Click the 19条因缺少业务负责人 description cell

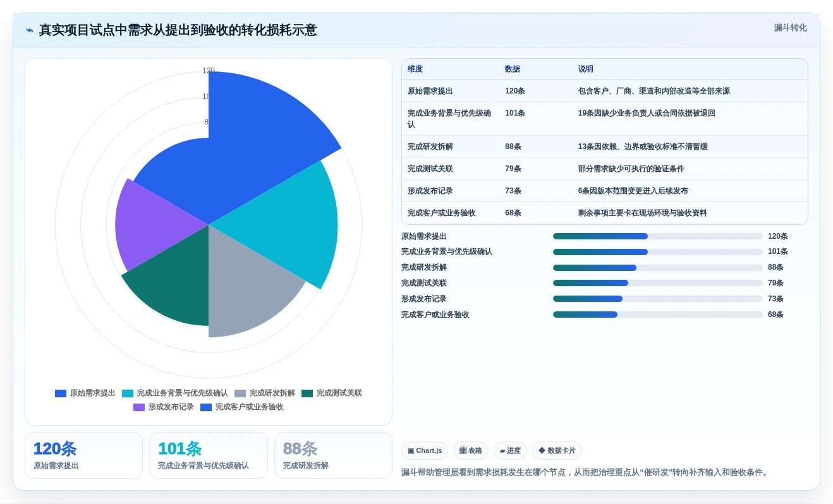[x=647, y=113]
